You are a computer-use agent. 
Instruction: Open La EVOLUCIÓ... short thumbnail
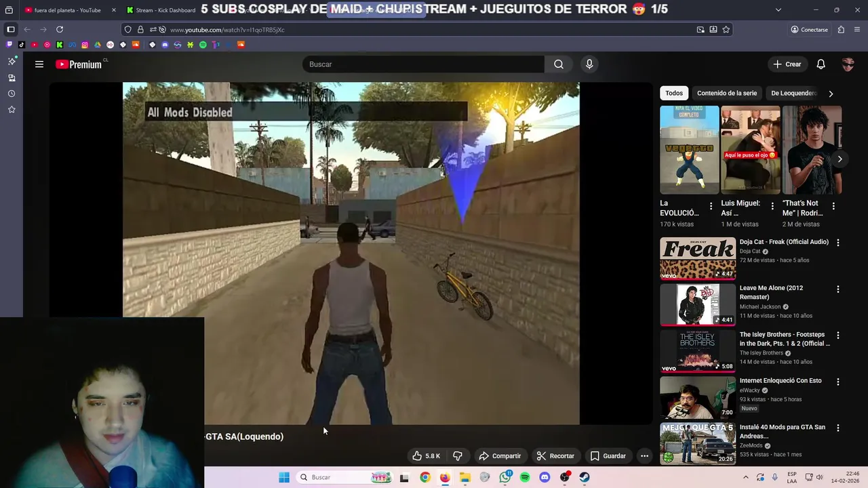point(689,150)
